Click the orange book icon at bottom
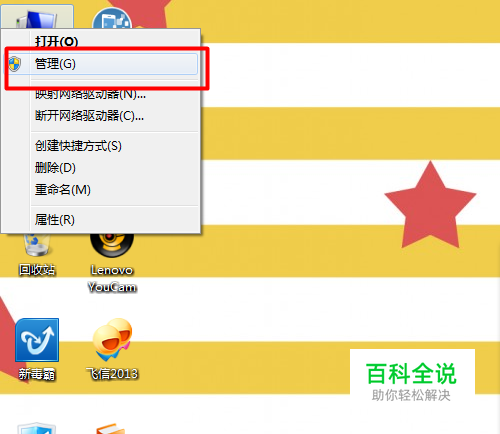 click(111, 428)
